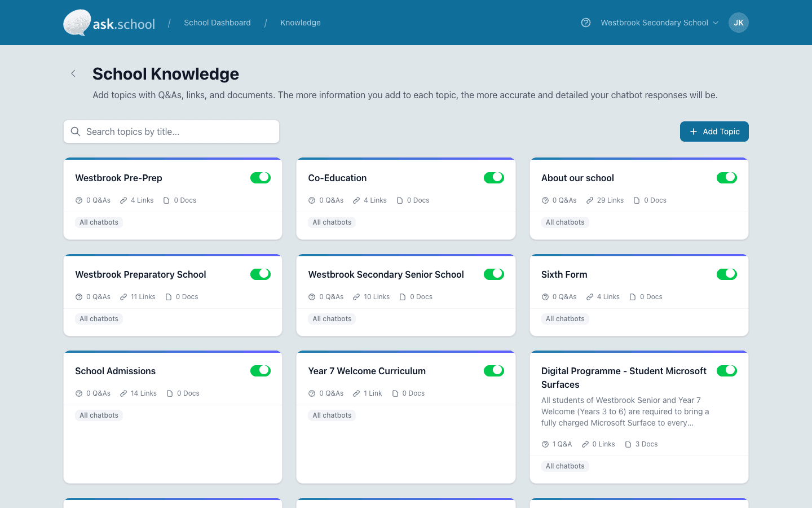Open the help question-mark icon
Viewport: 812px width, 508px height.
tap(586, 23)
